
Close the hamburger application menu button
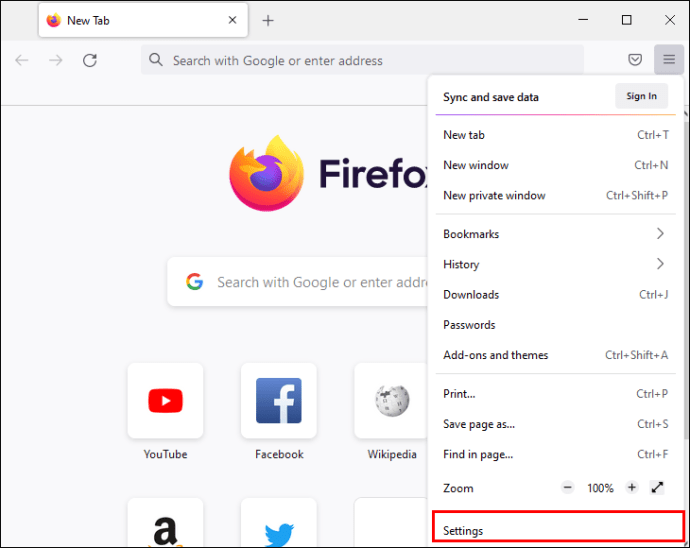coord(668,59)
